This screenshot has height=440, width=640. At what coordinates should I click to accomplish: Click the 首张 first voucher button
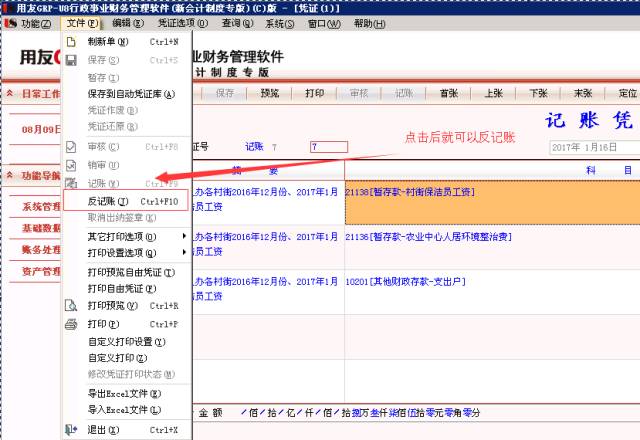448,93
